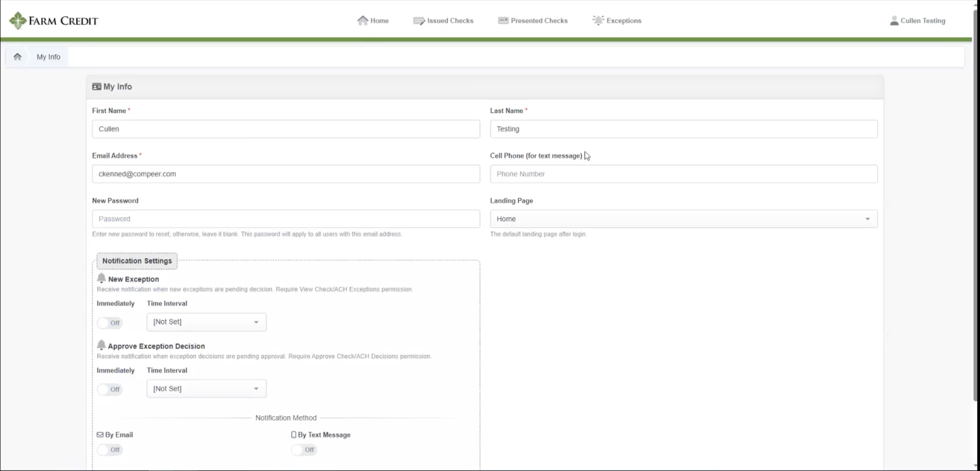
Task: Click the My Info ID card icon
Action: tap(97, 87)
